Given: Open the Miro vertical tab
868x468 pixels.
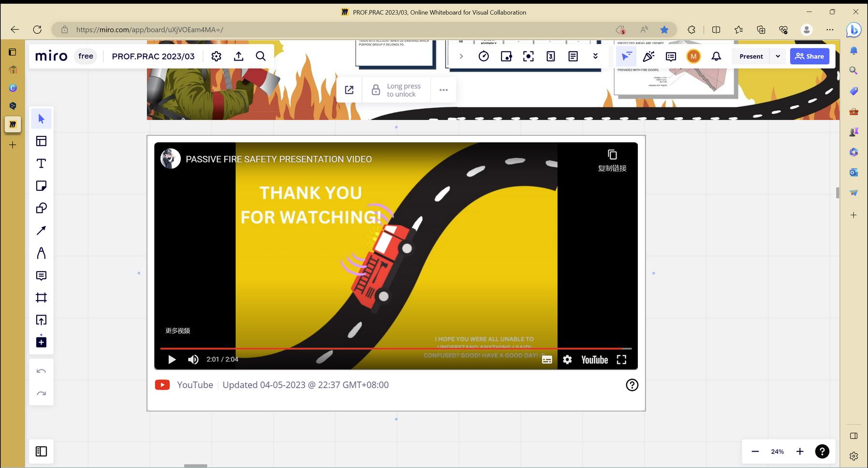Looking at the screenshot, I should point(13,124).
